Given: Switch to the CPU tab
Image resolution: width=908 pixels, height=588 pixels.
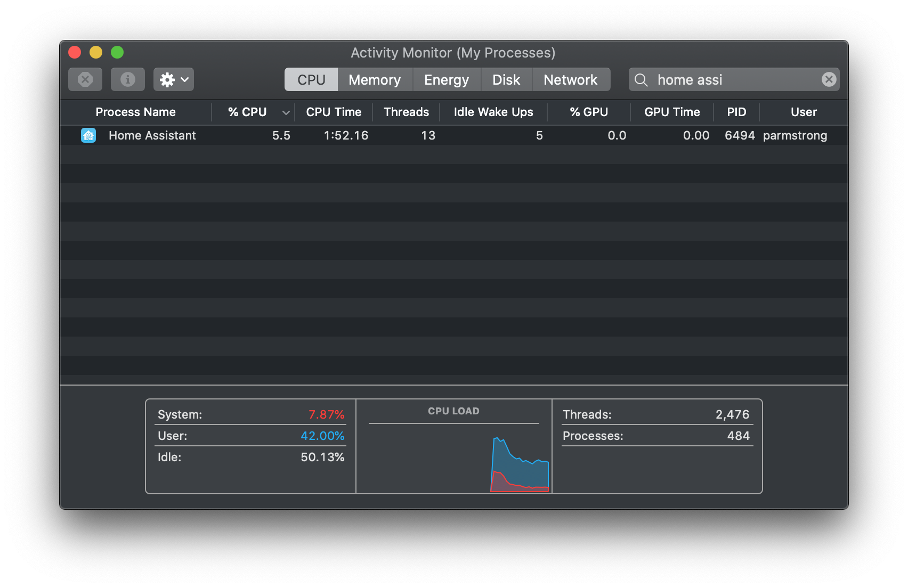Looking at the screenshot, I should click(x=311, y=79).
